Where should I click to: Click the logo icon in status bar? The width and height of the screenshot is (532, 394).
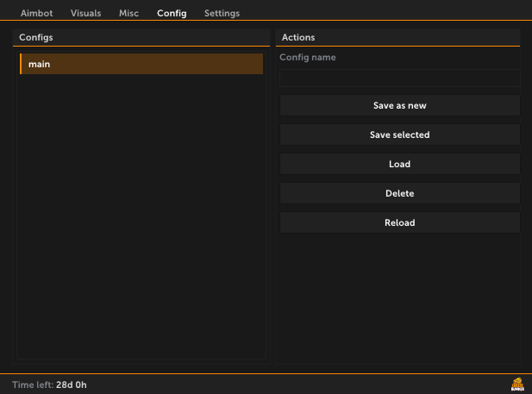pos(517,385)
